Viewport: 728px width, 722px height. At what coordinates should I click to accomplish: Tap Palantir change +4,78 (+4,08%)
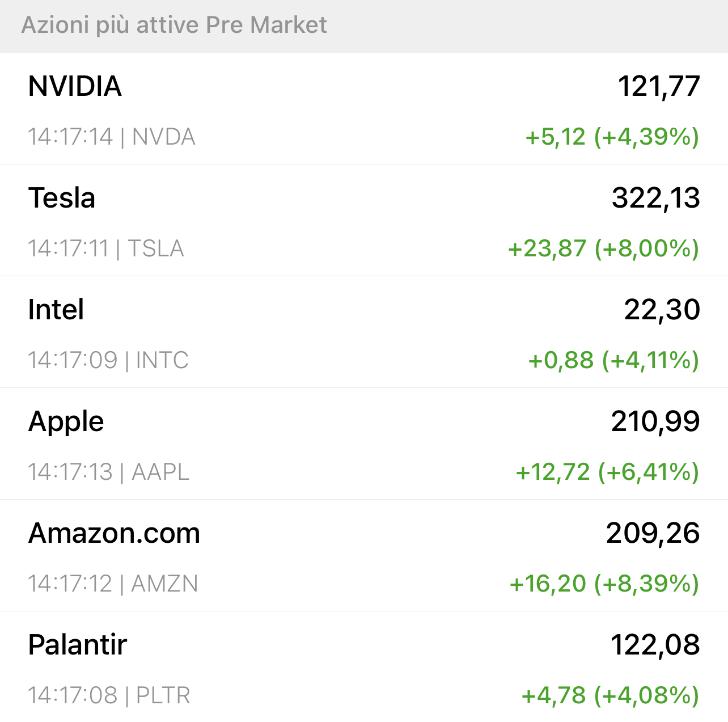click(x=611, y=695)
